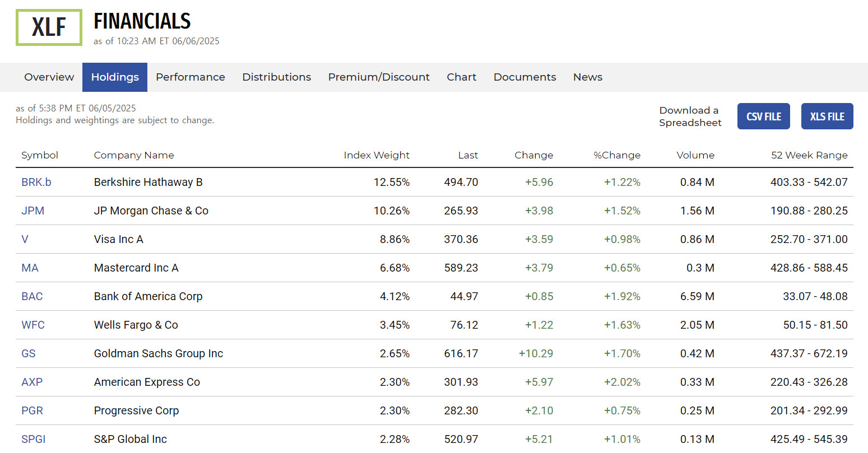This screenshot has height=453, width=868.
Task: Open the SPGI symbol link
Action: pos(34,440)
